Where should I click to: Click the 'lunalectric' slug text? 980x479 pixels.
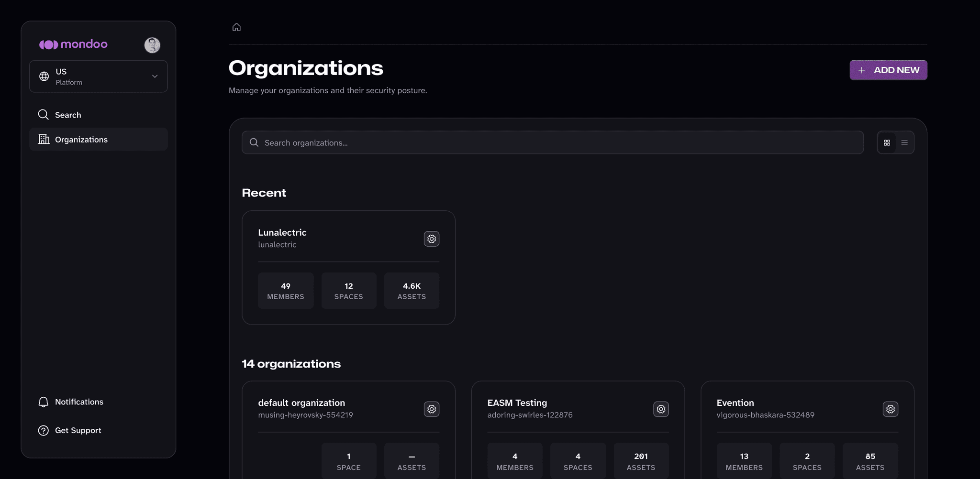pyautogui.click(x=278, y=245)
